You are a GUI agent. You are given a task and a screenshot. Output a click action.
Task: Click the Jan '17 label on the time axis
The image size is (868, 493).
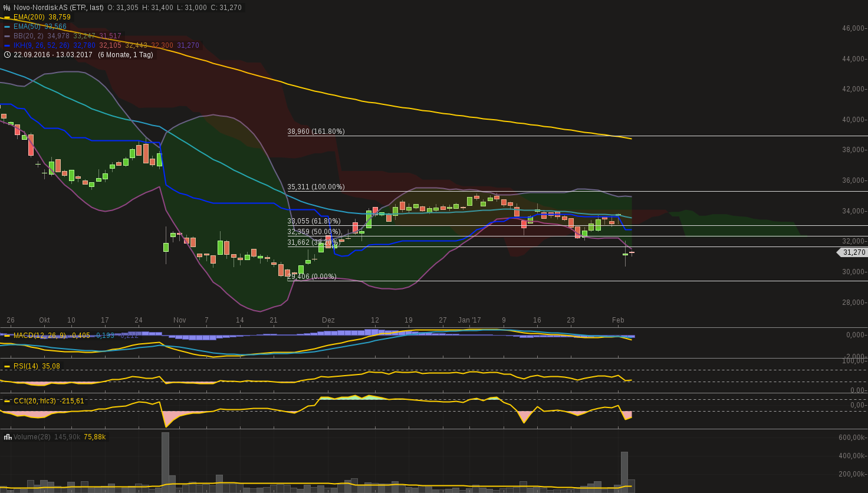(x=469, y=320)
